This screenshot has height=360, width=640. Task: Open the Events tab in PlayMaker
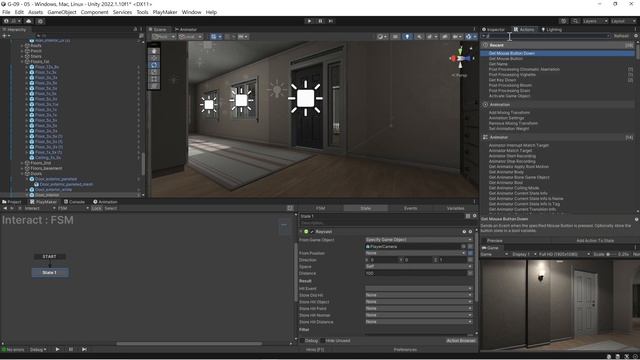410,208
